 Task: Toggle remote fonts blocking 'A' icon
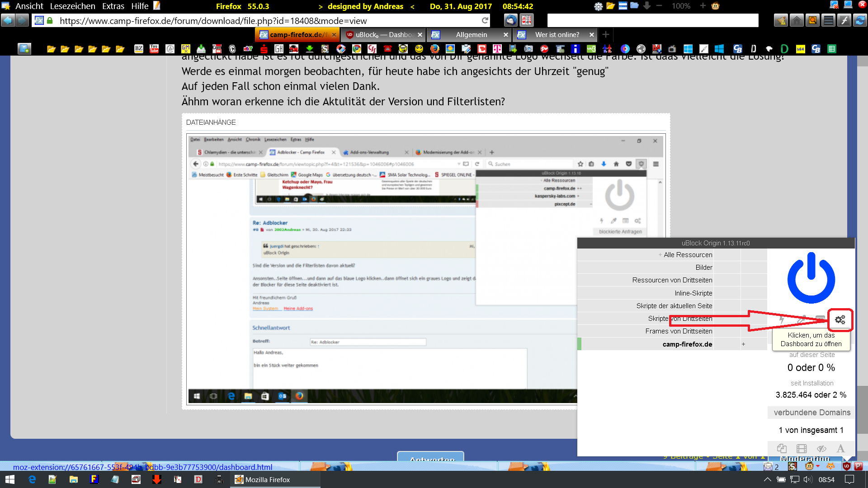tap(840, 449)
